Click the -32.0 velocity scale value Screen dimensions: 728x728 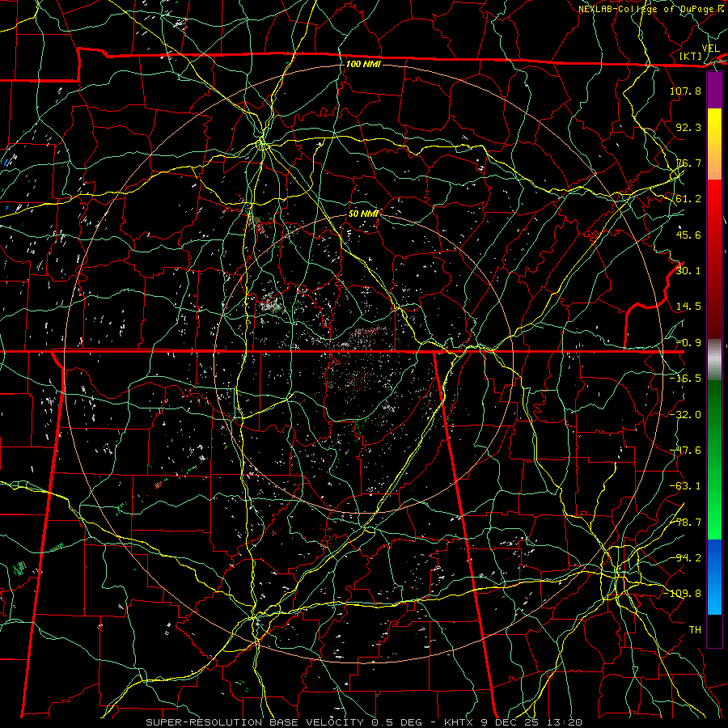coord(685,415)
